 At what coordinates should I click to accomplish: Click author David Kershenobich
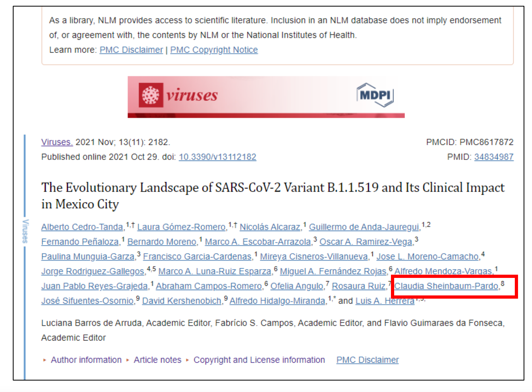tap(182, 301)
